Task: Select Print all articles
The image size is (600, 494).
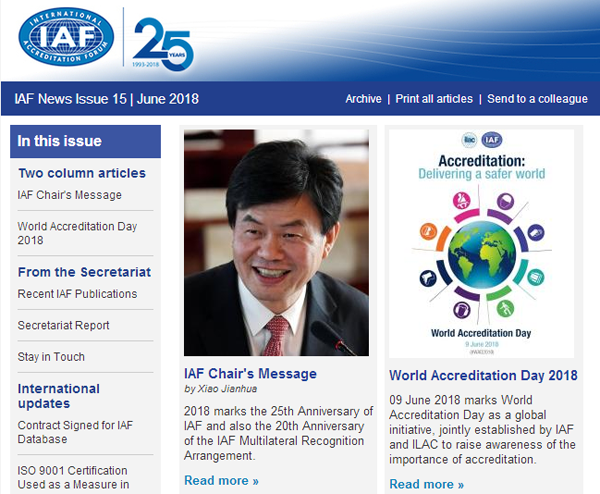Action: [x=434, y=99]
